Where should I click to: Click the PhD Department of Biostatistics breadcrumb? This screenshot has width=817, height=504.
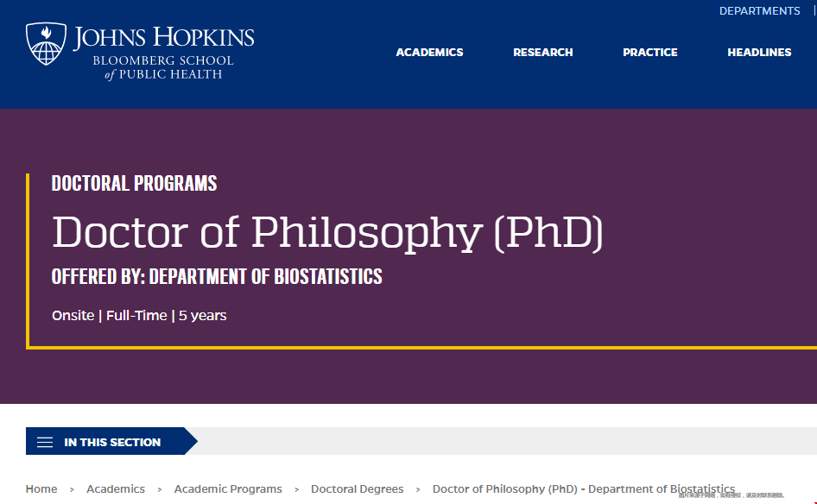(583, 489)
